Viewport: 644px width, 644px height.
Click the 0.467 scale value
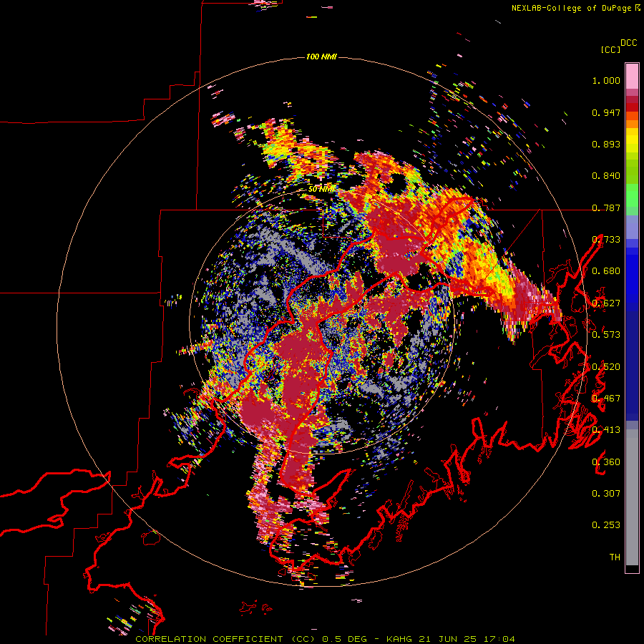(x=606, y=399)
